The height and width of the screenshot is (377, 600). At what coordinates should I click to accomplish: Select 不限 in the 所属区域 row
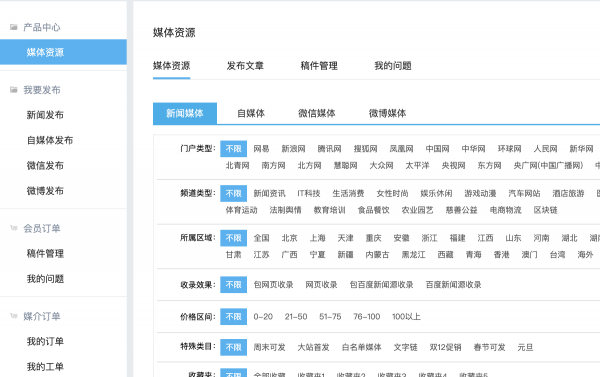click(x=233, y=238)
